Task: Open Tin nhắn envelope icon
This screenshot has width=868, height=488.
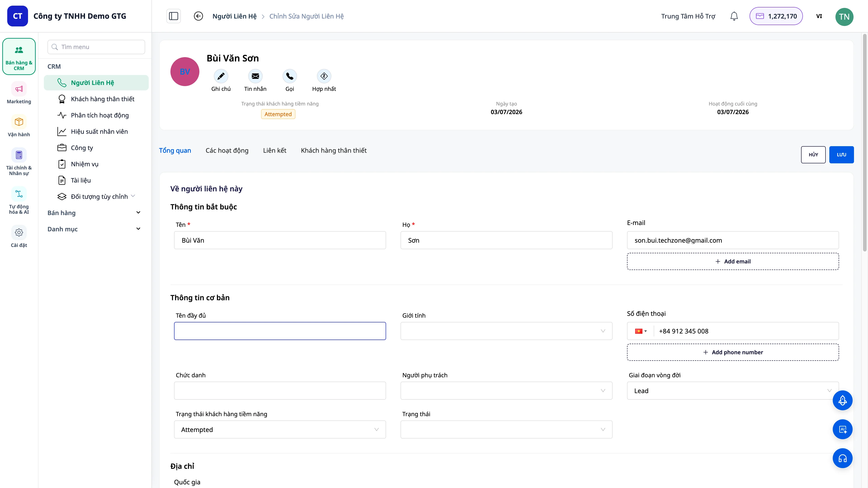Action: [255, 76]
